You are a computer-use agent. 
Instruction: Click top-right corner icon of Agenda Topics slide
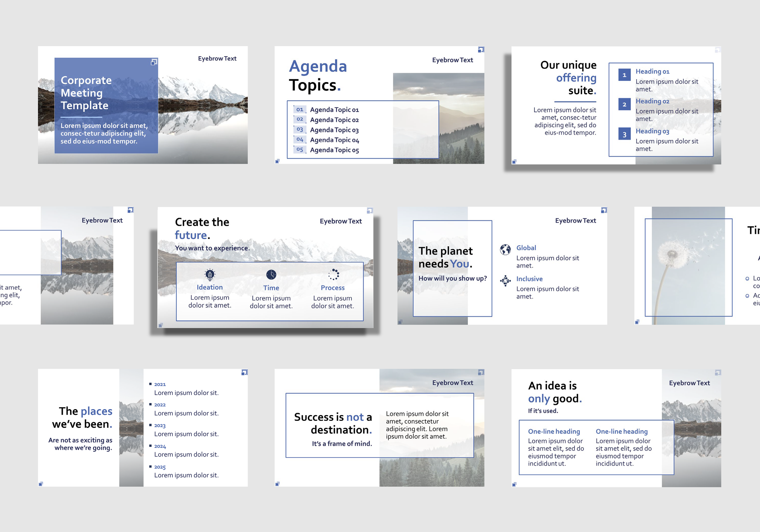coord(481,50)
